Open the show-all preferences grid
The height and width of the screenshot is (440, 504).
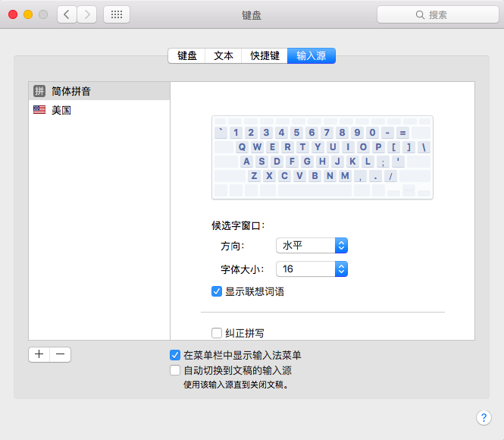coord(116,14)
